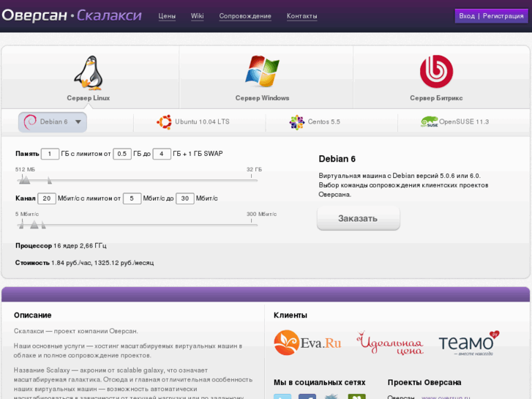The width and height of the screenshot is (532, 399).
Task: Click the Вход login link
Action: click(x=467, y=16)
